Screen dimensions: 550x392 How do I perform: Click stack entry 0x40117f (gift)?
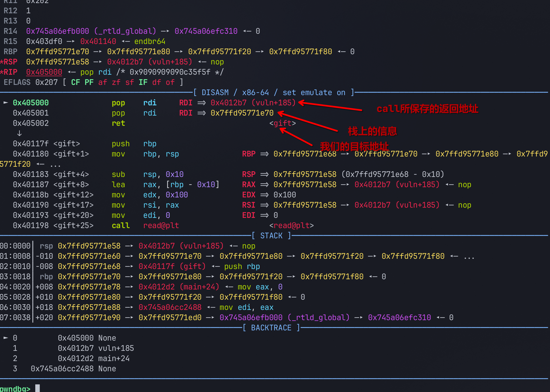coord(172,266)
